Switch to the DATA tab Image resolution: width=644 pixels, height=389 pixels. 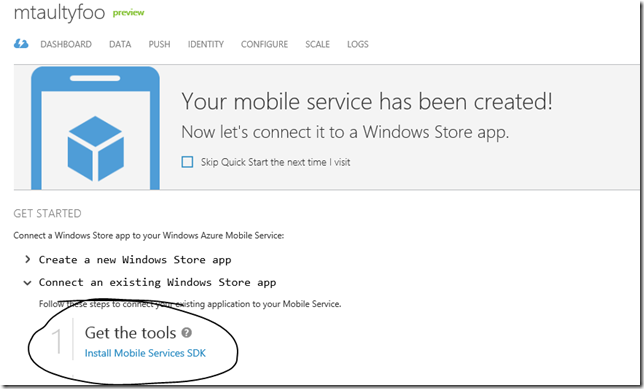coord(120,44)
